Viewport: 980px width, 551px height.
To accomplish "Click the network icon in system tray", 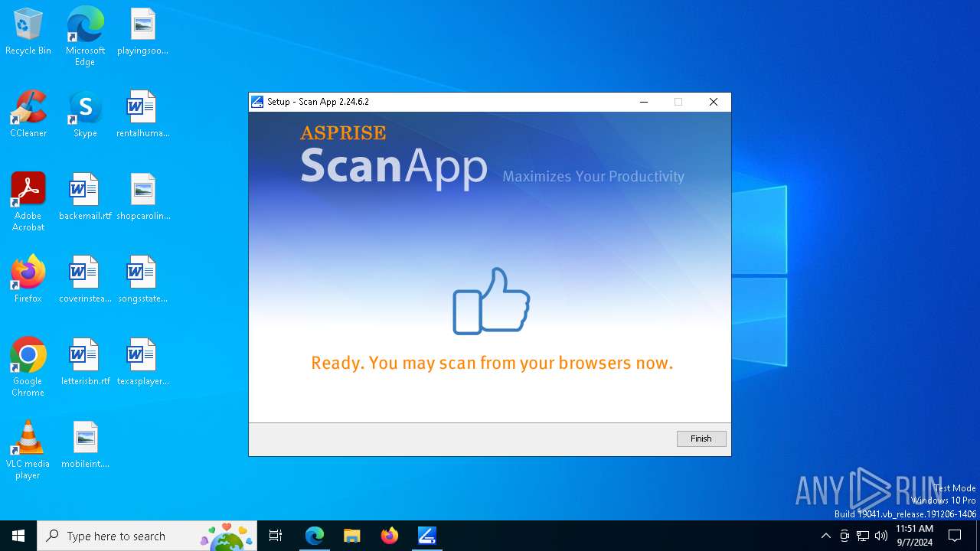I will [x=863, y=536].
